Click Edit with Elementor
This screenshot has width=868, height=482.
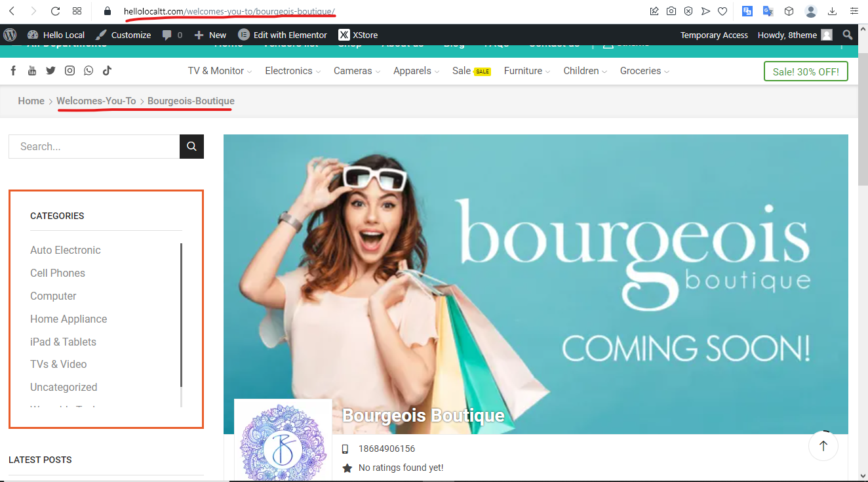pyautogui.click(x=283, y=35)
